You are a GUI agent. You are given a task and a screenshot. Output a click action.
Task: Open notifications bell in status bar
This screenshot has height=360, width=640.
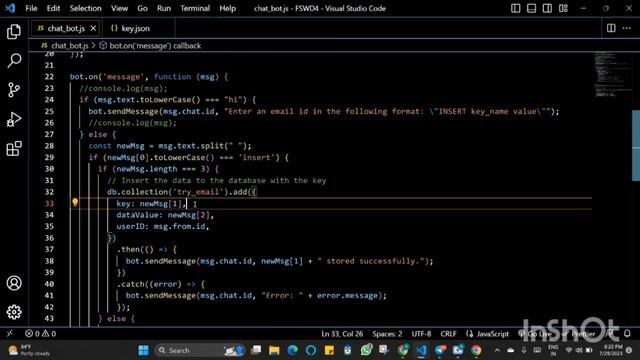627,333
